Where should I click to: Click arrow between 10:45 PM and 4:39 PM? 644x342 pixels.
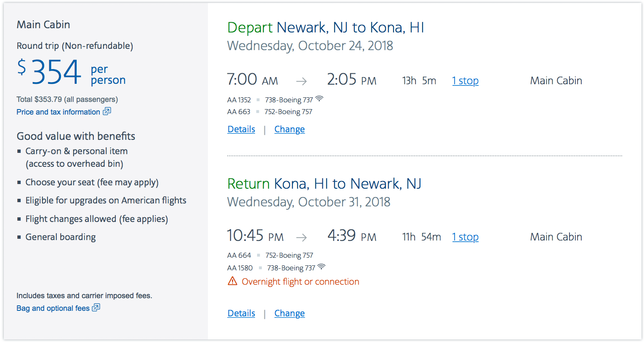point(301,238)
